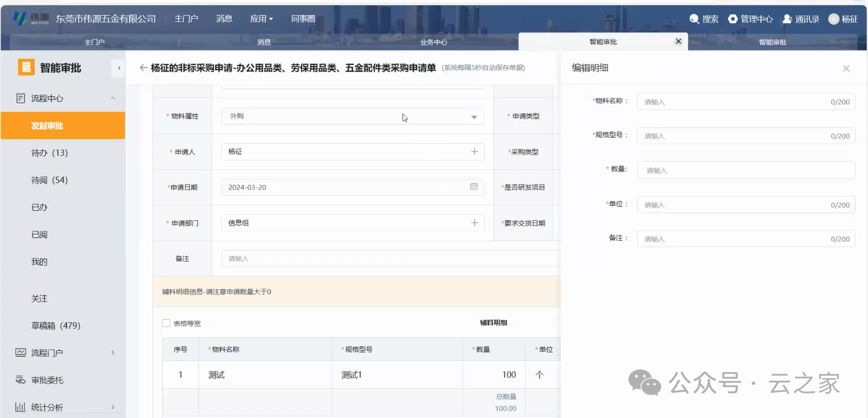This screenshot has height=418, width=868.
Task: Click the 数量 input in 编辑明细
Action: (x=746, y=170)
